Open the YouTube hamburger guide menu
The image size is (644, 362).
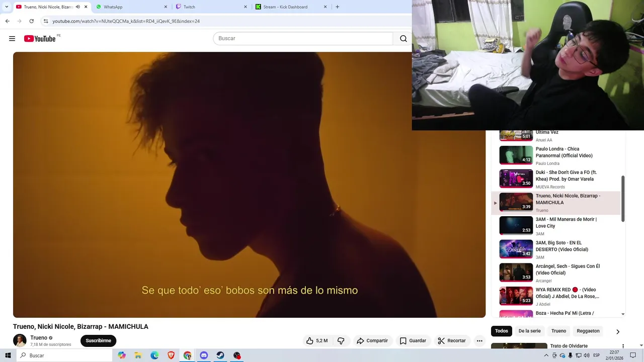[x=12, y=39]
